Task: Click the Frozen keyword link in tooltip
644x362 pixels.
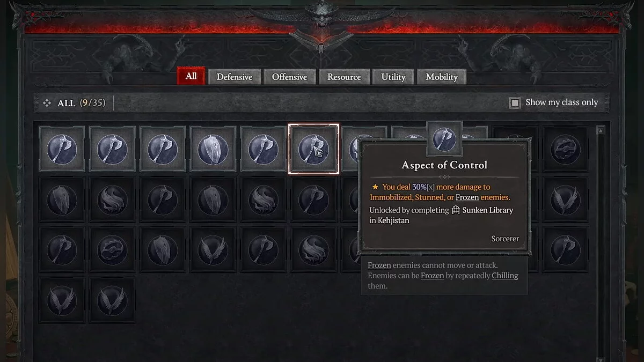Action: click(x=467, y=197)
